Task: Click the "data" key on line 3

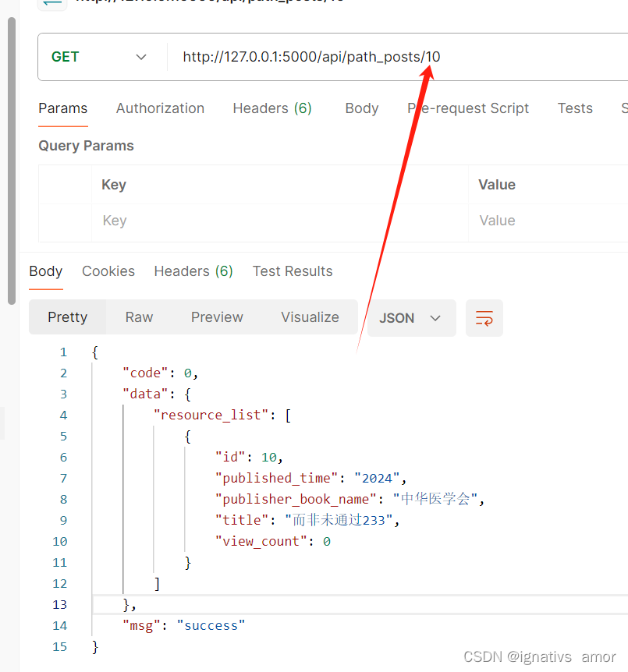Action: pyautogui.click(x=145, y=394)
